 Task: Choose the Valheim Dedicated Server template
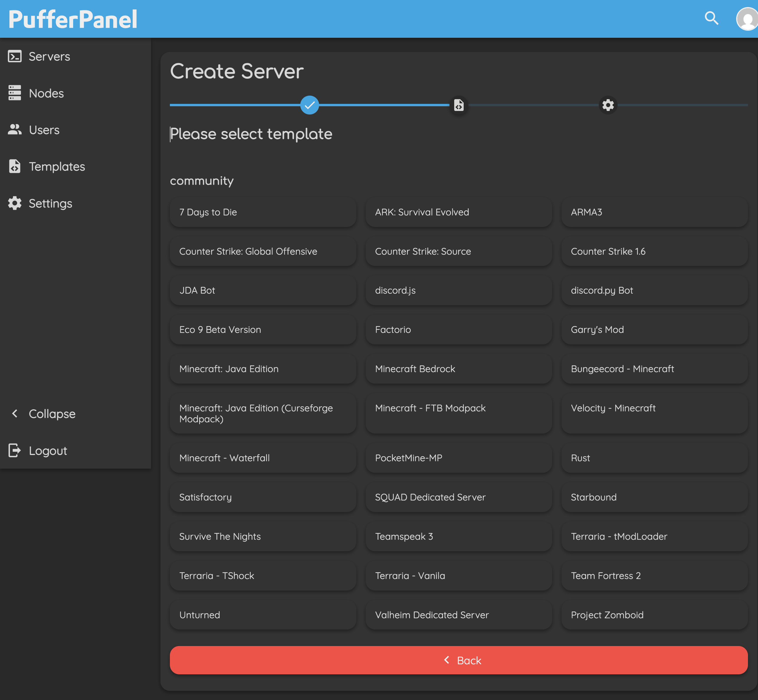tap(459, 615)
